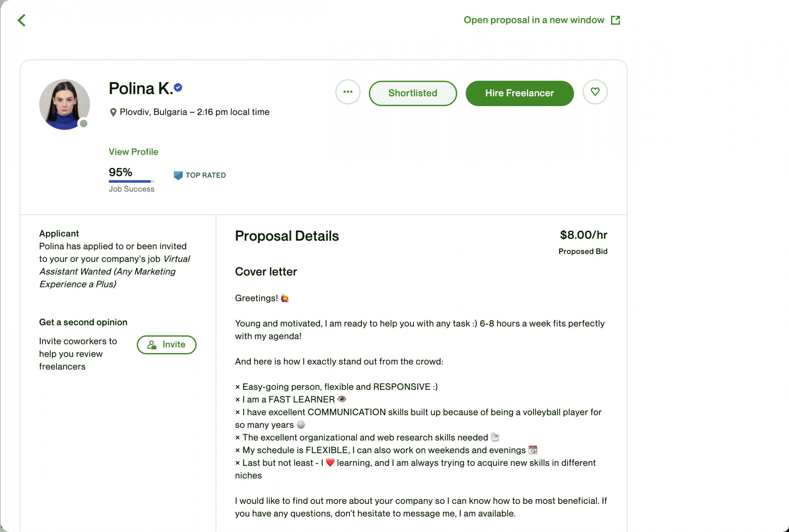Select the Applicant section menu item
Viewport: 789px width, 532px height.
click(59, 233)
